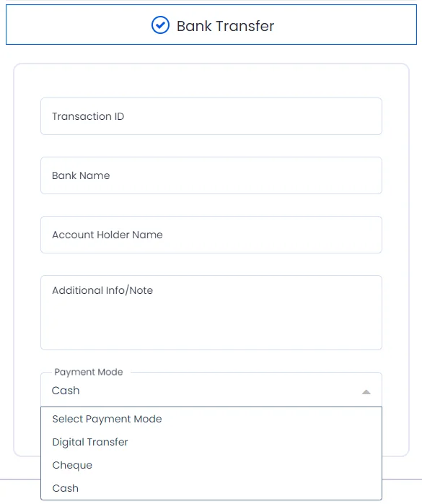Collapse the Payment Mode dropdown arrow
This screenshot has height=504, width=422.
coord(366,391)
